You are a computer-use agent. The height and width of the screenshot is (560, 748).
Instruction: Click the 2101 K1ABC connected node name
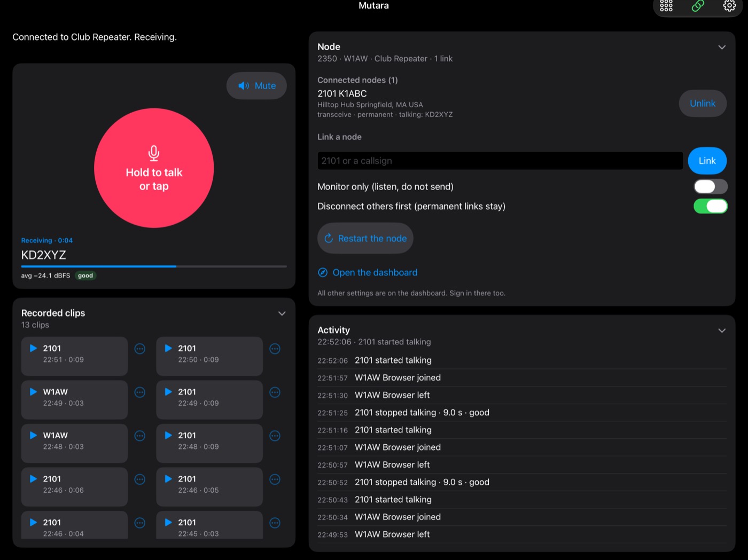tap(342, 93)
